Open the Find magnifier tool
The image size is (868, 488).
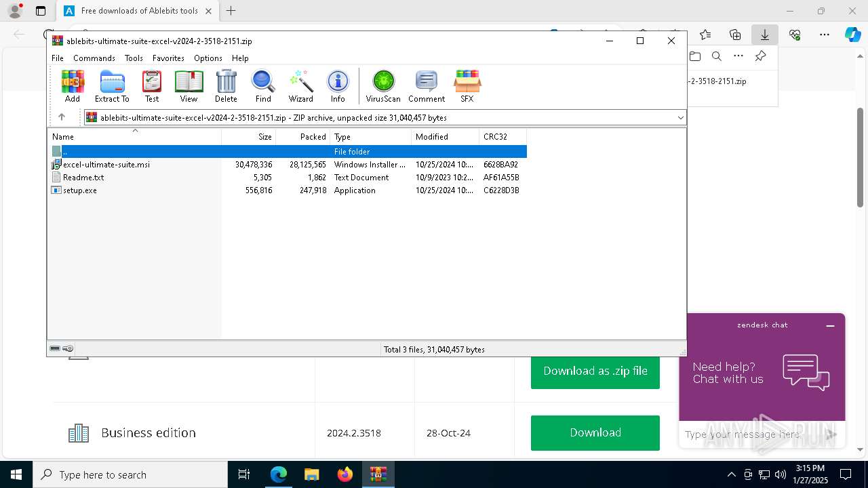(x=263, y=86)
